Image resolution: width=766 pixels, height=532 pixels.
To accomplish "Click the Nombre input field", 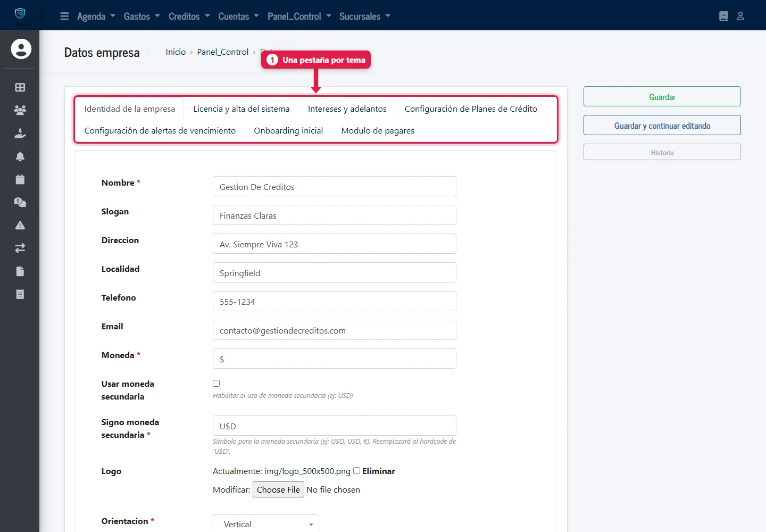I will 335,186.
